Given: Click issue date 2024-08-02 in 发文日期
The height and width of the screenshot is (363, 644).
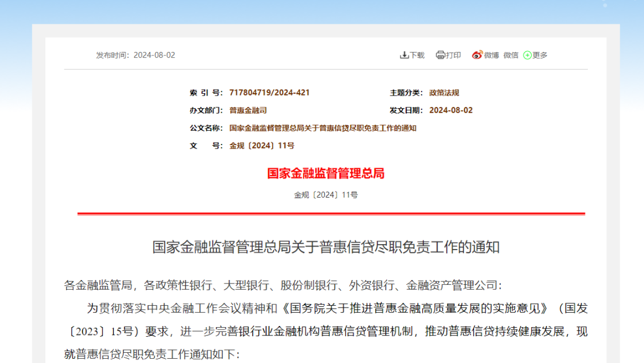Looking at the screenshot, I should 451,110.
